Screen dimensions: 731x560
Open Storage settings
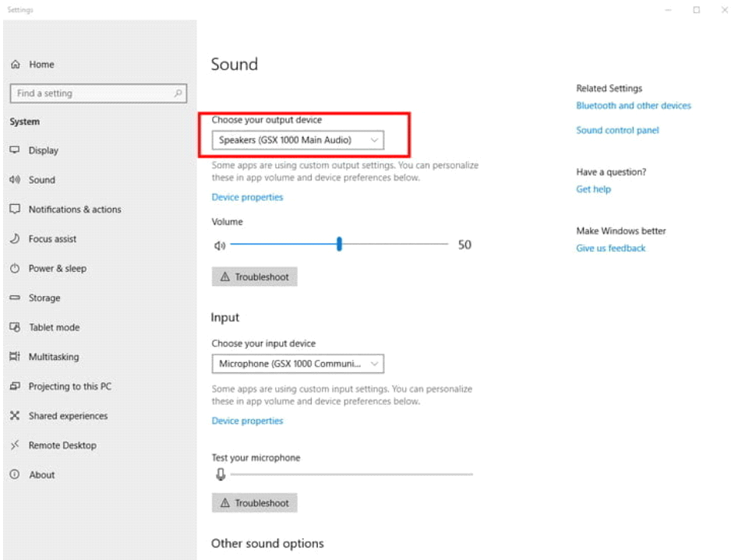point(44,298)
